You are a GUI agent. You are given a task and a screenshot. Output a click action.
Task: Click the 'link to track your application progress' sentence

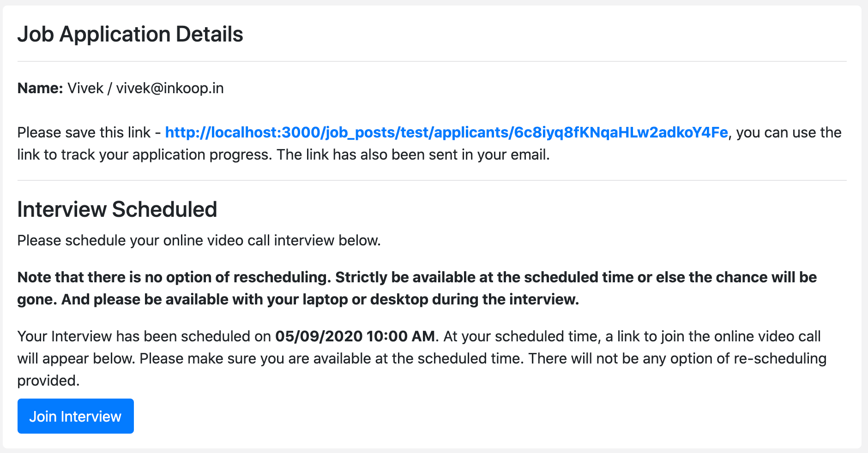[x=145, y=155]
